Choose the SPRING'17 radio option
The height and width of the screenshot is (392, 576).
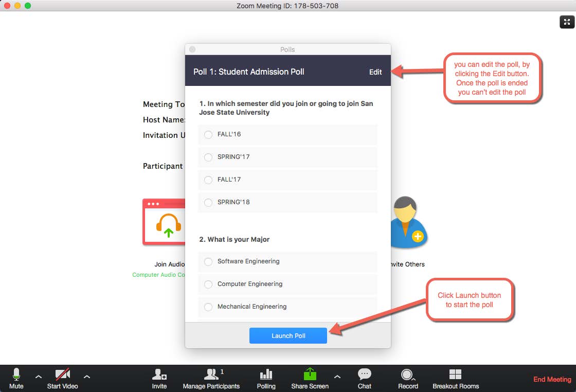[x=208, y=157]
